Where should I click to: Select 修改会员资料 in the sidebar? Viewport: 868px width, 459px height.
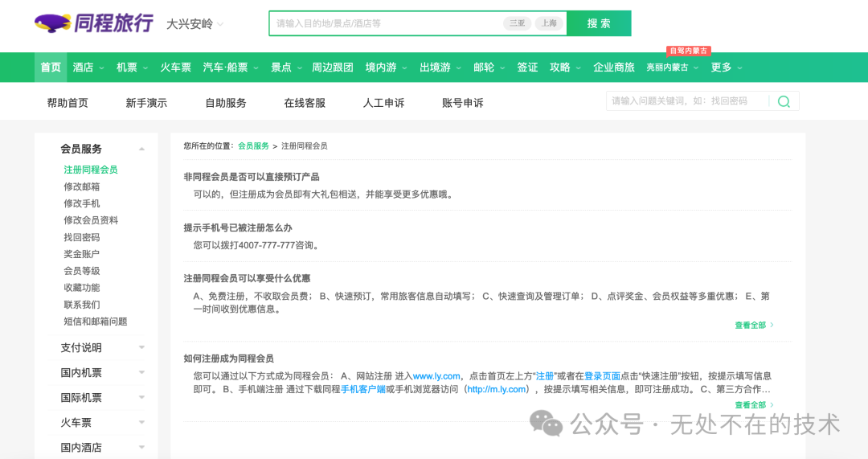coord(91,220)
